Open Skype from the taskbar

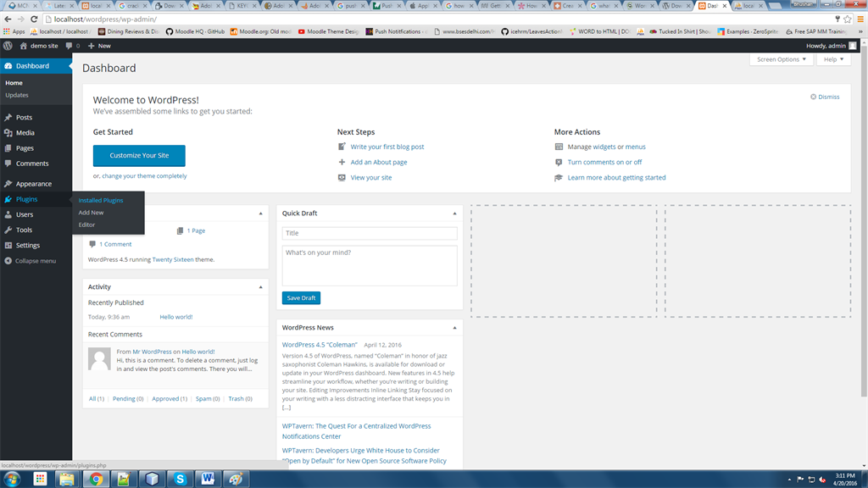[x=180, y=480]
